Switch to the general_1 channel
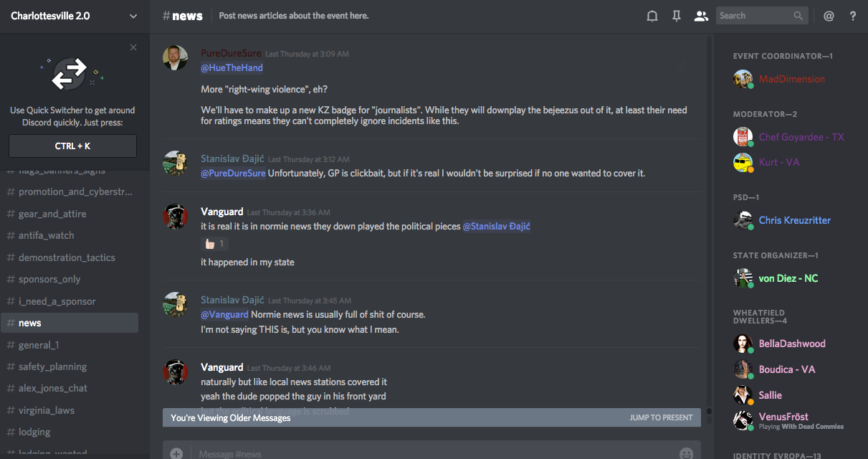Screen dimensions: 868x459 click(39, 345)
